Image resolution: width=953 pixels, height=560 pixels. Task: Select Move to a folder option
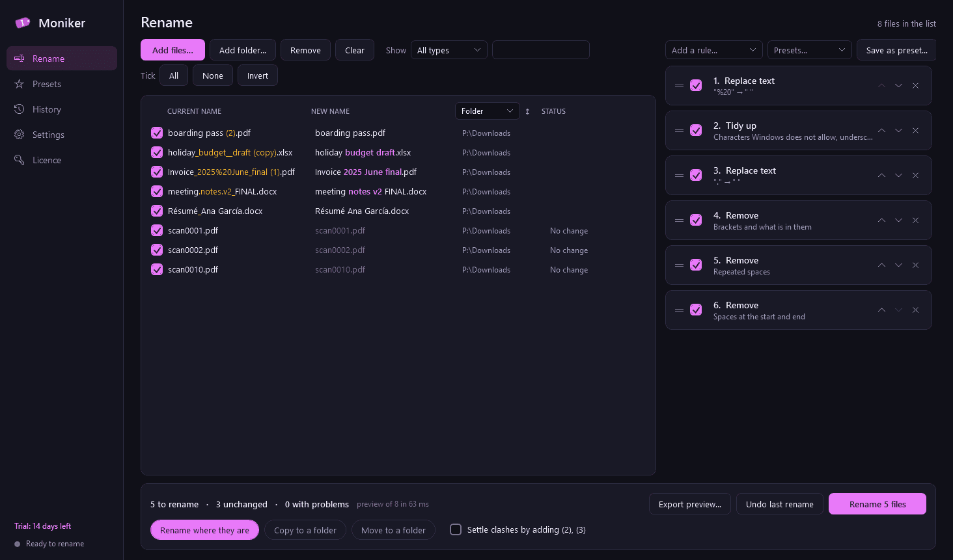pos(393,530)
